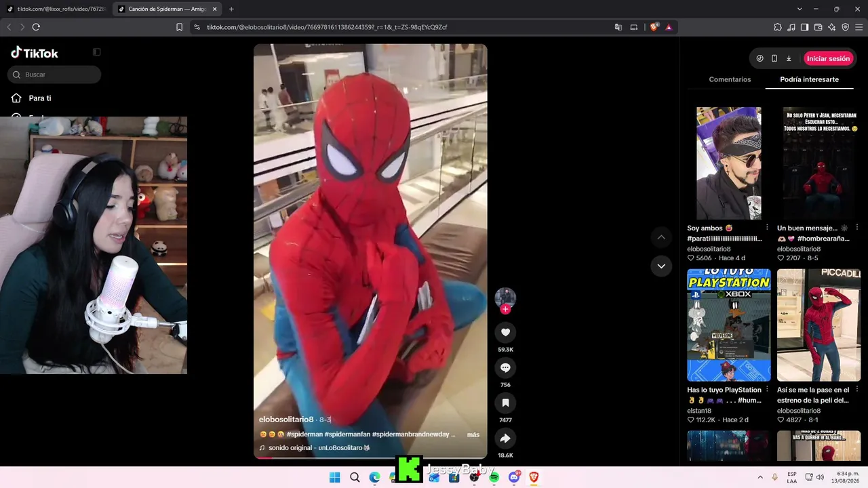
Task: Open taskbar search magnifier
Action: pos(355,477)
